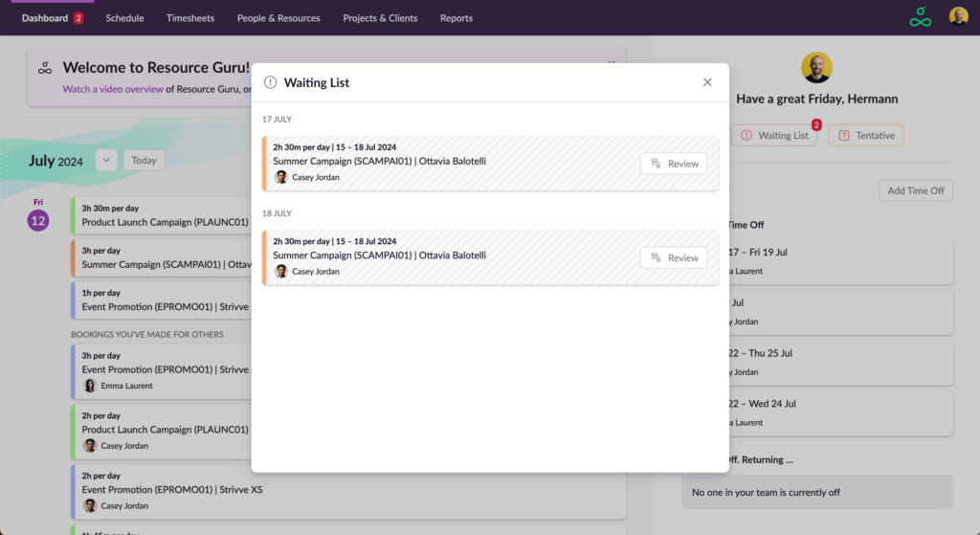Open the Wed 24 Jul time off card
Screen dimensions: 980x535
pos(840,413)
